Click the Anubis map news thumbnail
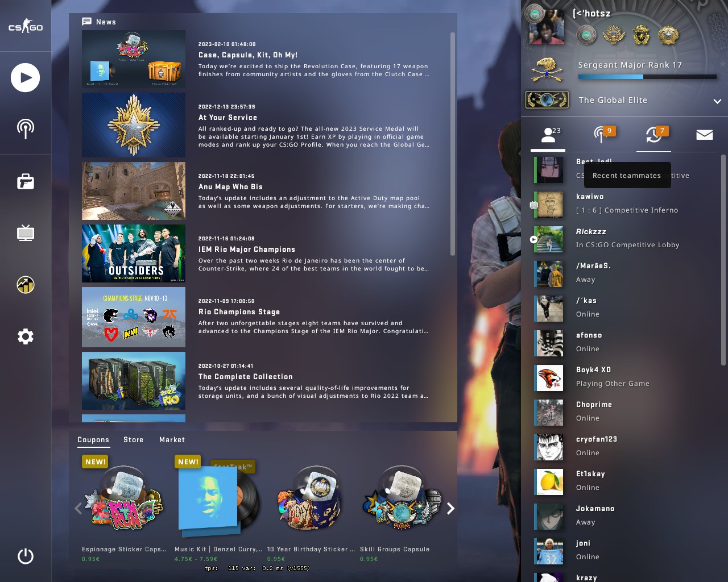Screen dimensions: 728x582 pyautogui.click(x=134, y=191)
